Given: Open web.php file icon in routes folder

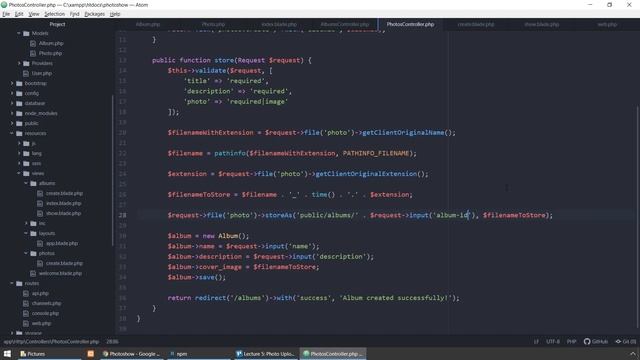Looking at the screenshot, I should click(x=26, y=323).
